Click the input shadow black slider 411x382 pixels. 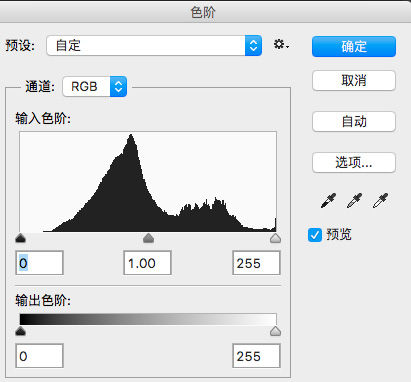[21, 238]
